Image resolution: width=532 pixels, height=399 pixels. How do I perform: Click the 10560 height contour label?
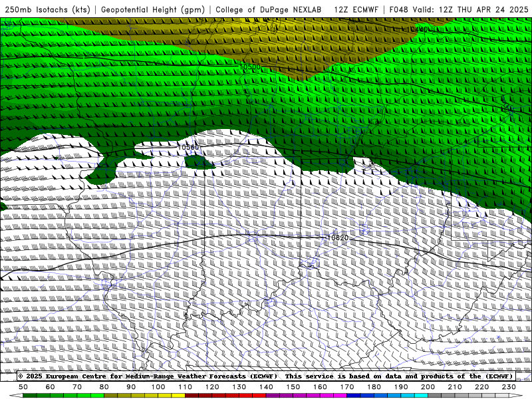[188, 147]
